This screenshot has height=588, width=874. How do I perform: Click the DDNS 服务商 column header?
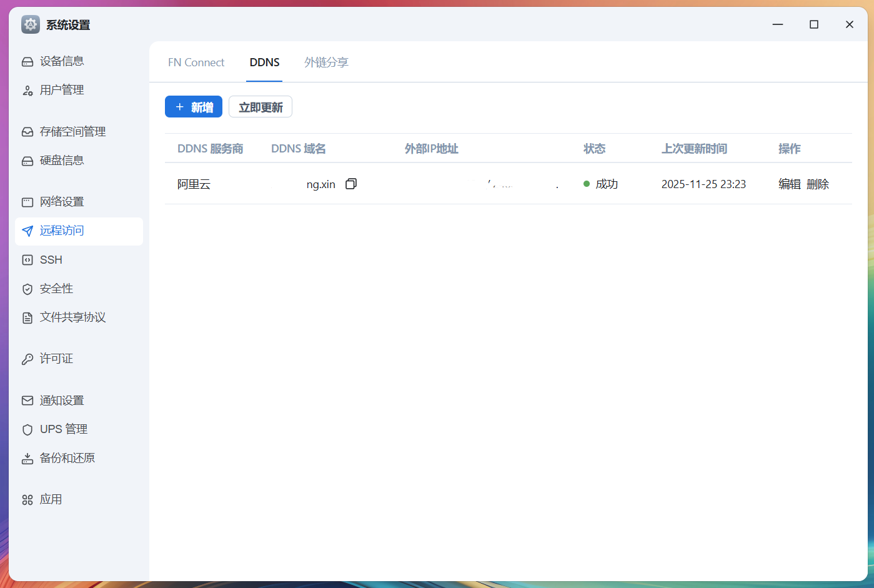(211, 149)
